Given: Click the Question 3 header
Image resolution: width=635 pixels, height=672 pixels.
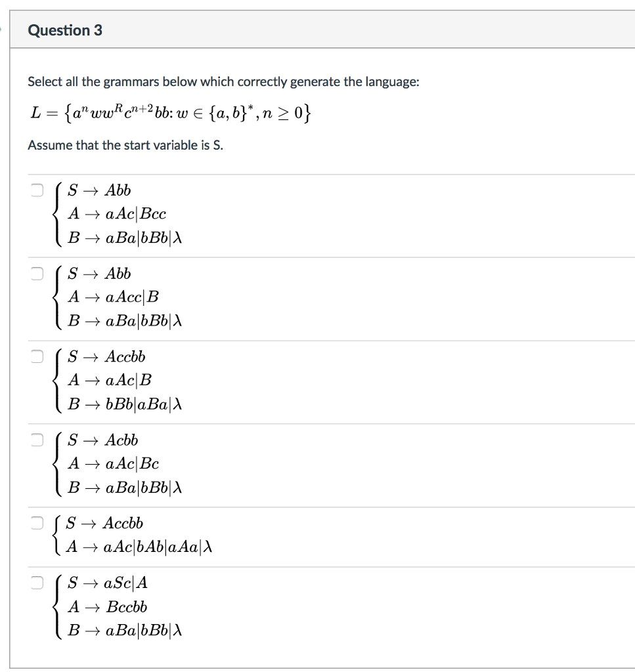Looking at the screenshot, I should (x=65, y=30).
